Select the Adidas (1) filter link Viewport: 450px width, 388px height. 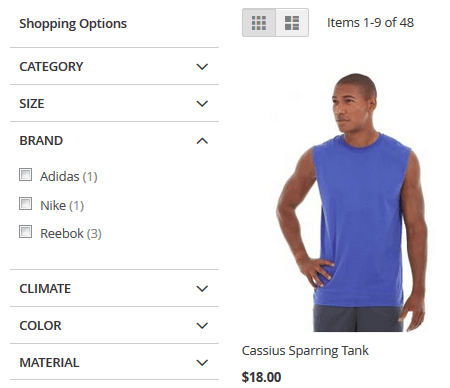click(69, 176)
